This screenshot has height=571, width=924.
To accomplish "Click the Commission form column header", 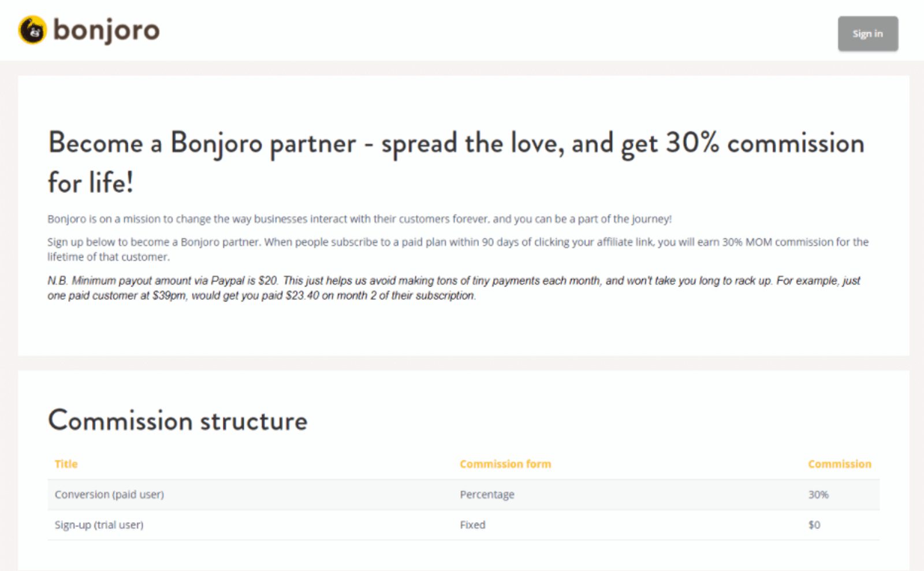I will click(505, 464).
